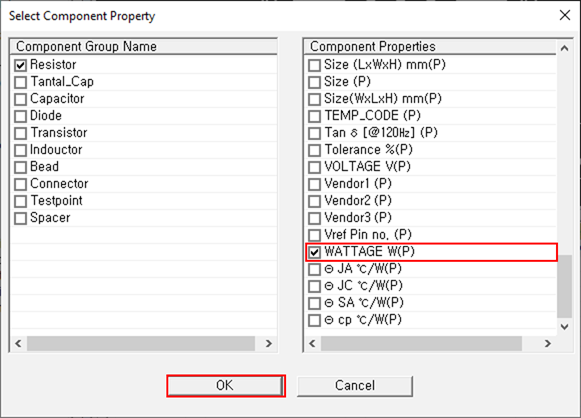The image size is (581, 418).
Task: Close the Select Component Property dialog
Action: (565, 15)
